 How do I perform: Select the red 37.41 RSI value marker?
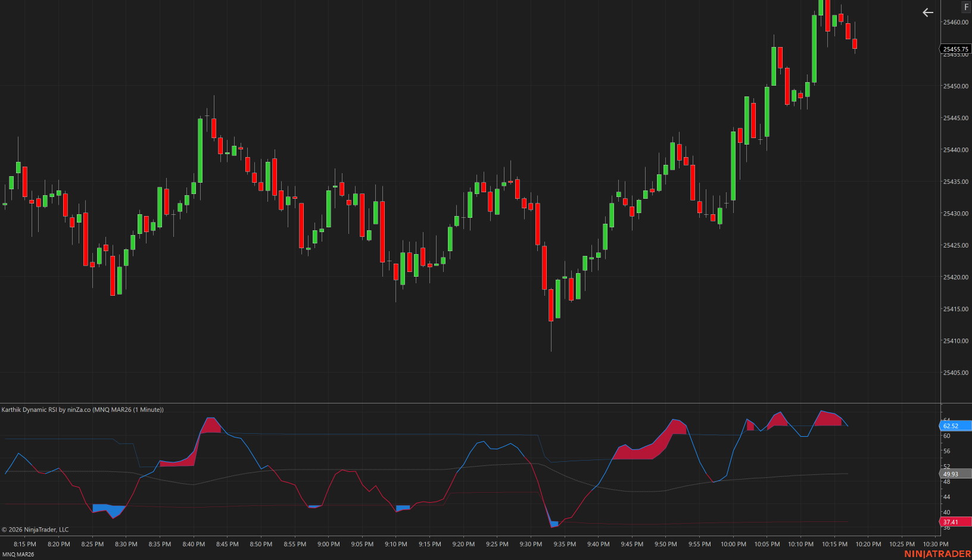click(955, 522)
